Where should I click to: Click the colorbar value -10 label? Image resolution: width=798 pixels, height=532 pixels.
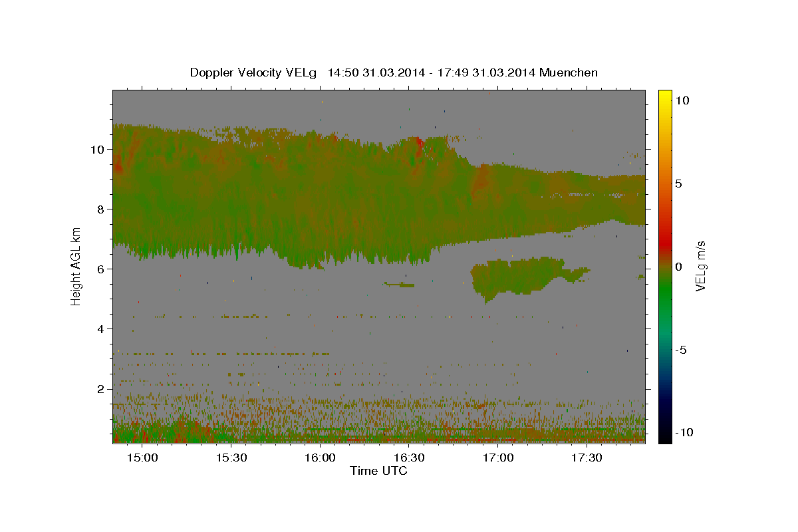(x=683, y=432)
